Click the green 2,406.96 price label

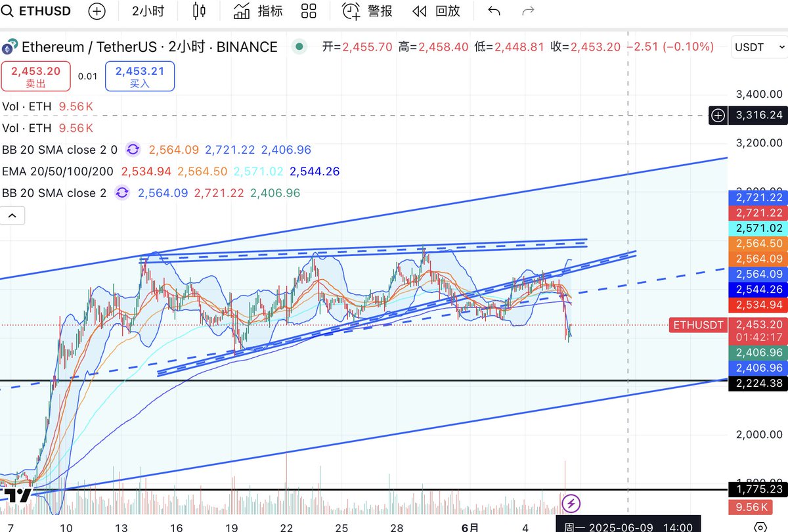click(758, 353)
